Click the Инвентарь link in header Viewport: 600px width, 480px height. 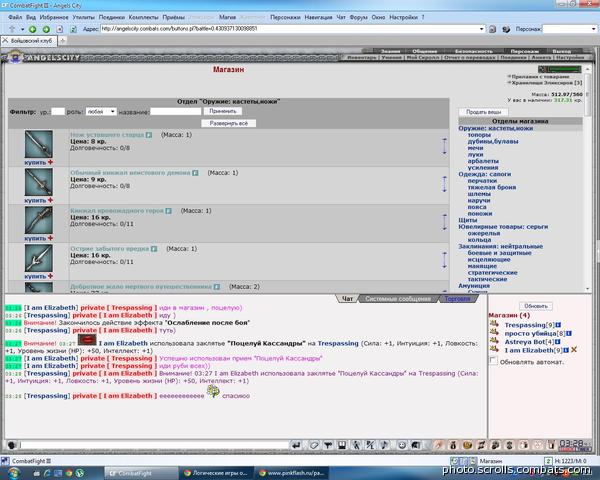362,57
